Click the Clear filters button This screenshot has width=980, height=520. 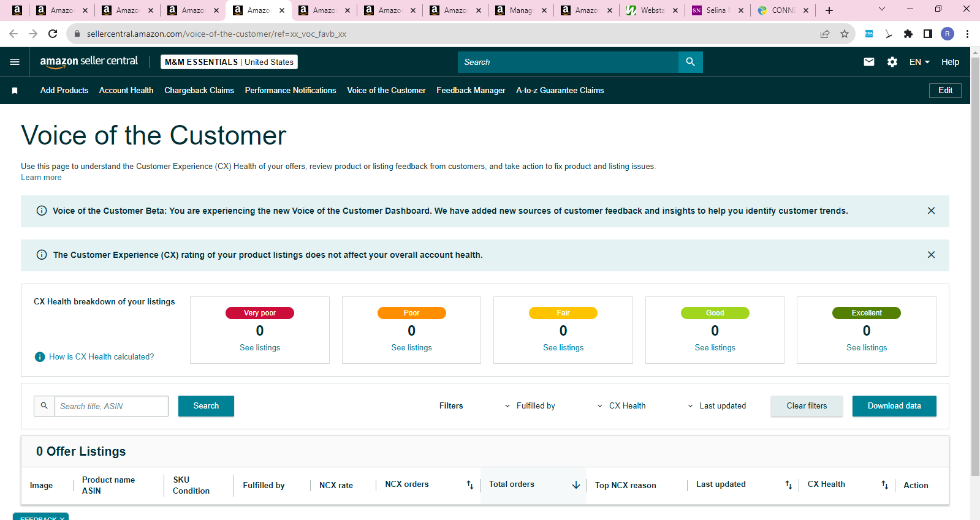tap(807, 405)
